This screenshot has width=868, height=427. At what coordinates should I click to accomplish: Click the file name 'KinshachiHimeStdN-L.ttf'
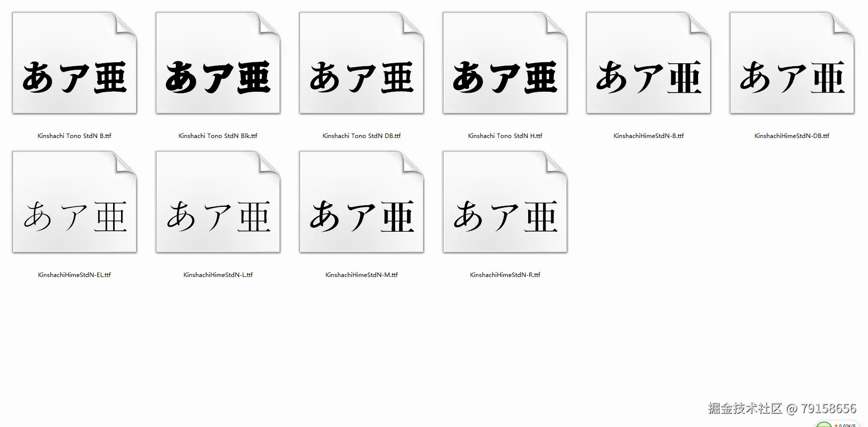[x=218, y=275]
